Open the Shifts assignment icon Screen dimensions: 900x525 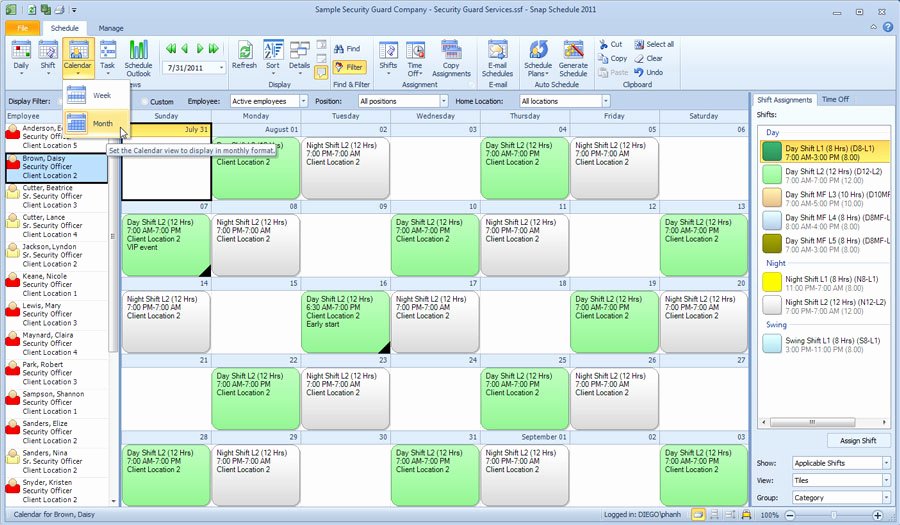(388, 55)
